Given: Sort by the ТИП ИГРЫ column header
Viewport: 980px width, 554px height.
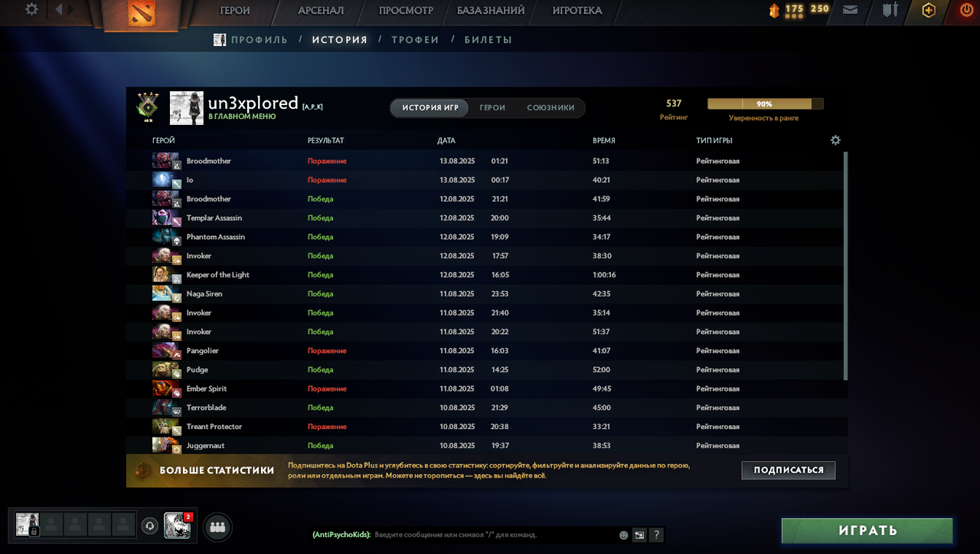Looking at the screenshot, I should pyautogui.click(x=714, y=141).
